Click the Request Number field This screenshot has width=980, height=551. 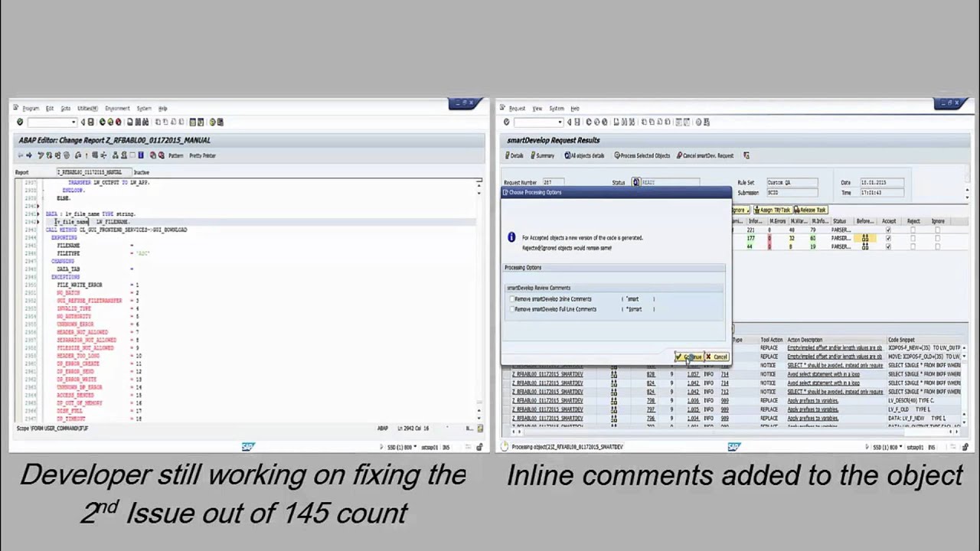coord(553,183)
